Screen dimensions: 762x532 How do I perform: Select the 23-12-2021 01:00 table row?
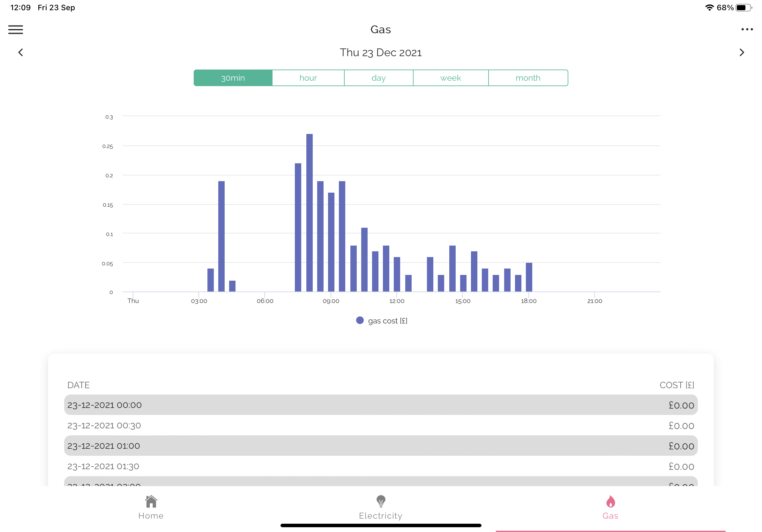click(x=381, y=446)
